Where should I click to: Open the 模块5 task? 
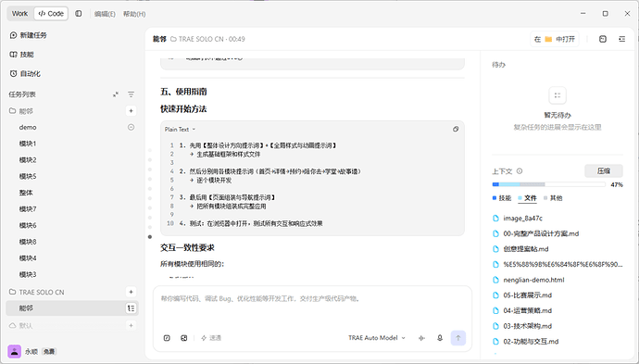pos(28,176)
